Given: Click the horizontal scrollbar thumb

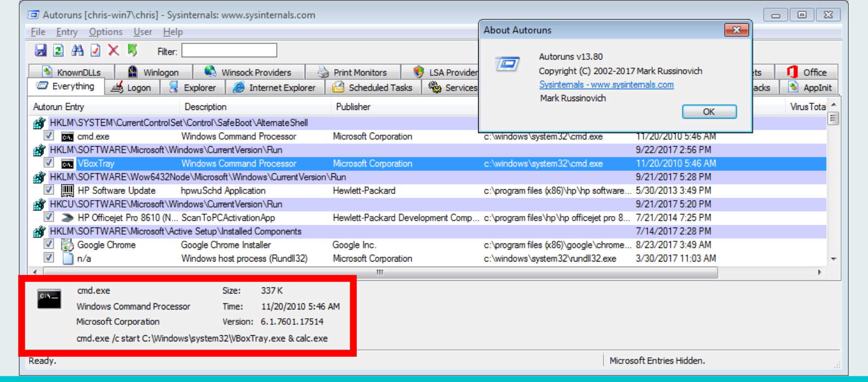Looking at the screenshot, I should (380, 272).
